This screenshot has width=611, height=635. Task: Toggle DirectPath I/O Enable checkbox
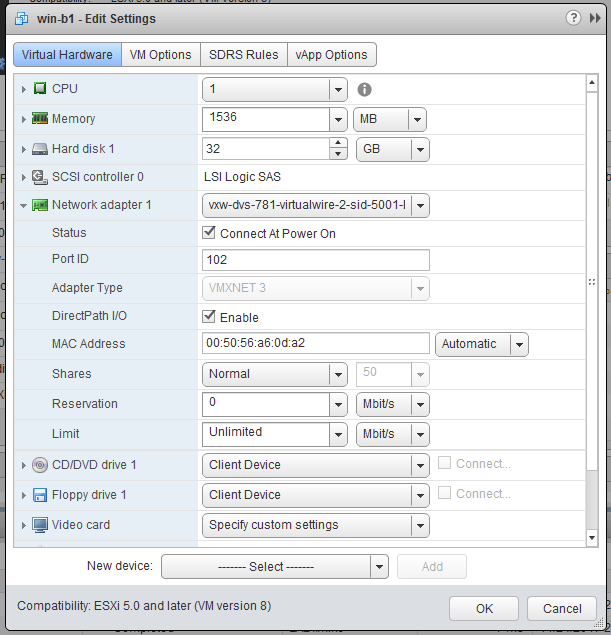[x=209, y=317]
